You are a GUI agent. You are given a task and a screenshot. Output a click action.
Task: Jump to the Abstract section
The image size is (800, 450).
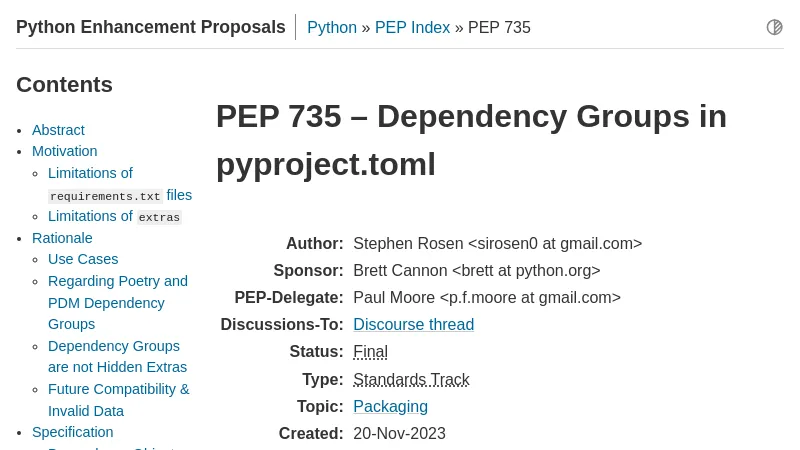[58, 130]
